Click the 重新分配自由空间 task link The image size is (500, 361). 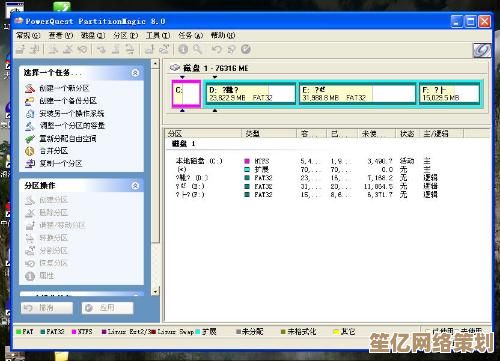68,138
